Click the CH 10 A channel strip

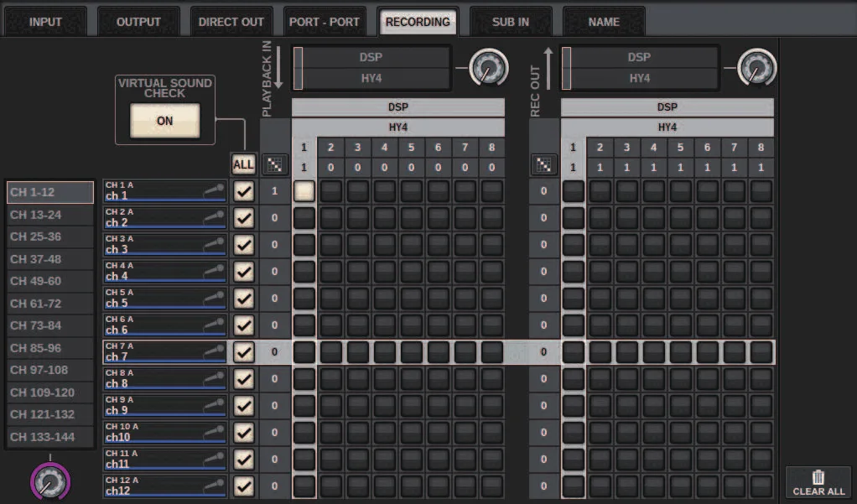(x=165, y=433)
